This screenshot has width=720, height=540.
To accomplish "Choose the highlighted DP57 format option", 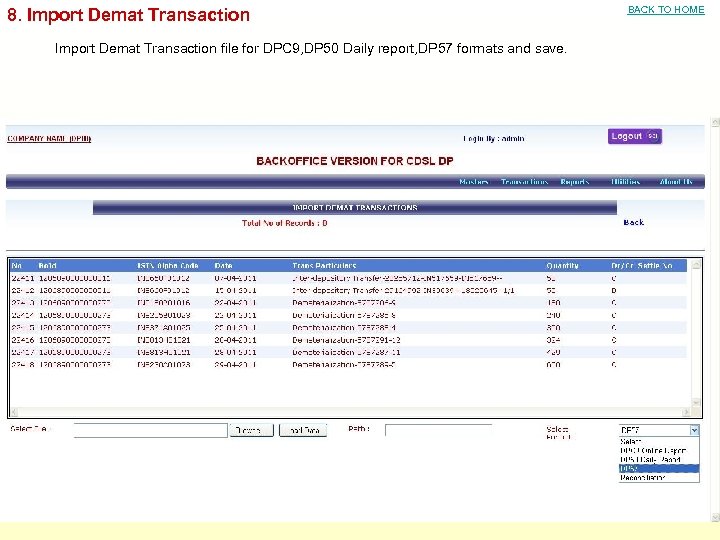I will tap(659, 468).
